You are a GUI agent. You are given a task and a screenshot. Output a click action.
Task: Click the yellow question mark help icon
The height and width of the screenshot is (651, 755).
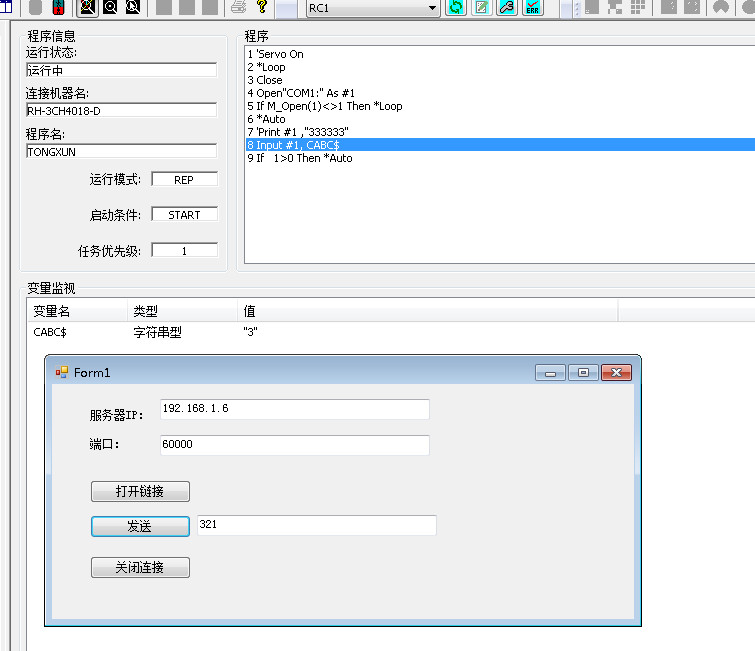[x=262, y=8]
